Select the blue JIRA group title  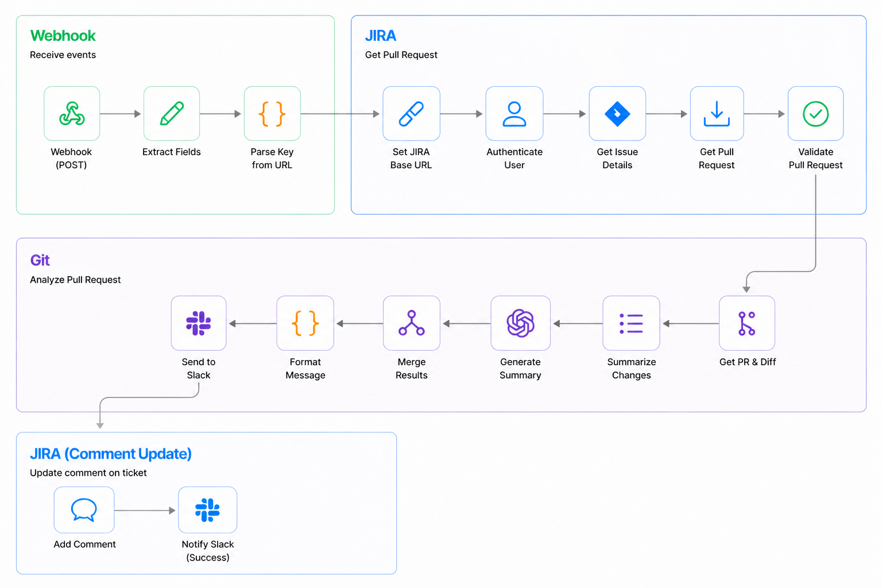pyautogui.click(x=381, y=36)
